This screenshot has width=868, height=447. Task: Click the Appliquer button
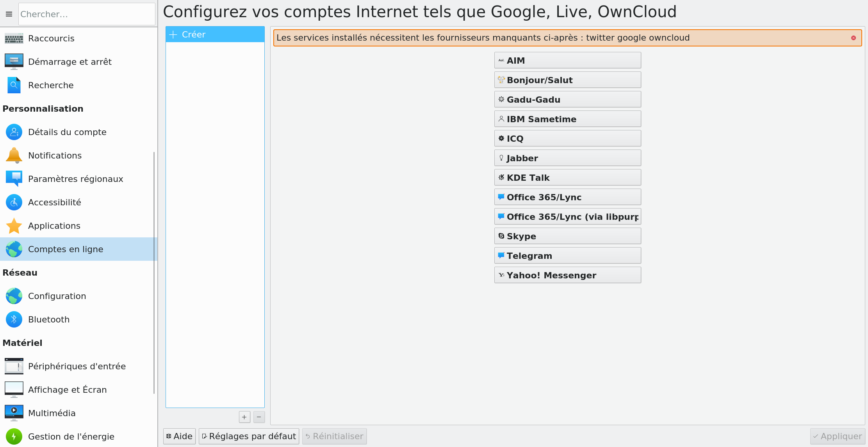pyautogui.click(x=838, y=436)
